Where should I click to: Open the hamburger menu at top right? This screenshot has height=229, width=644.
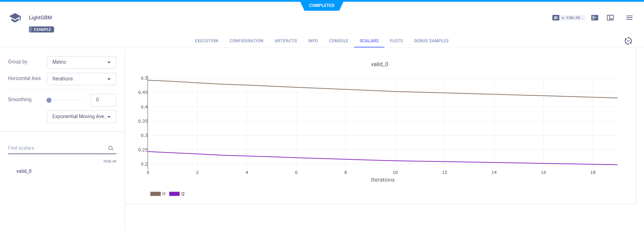[x=629, y=18]
